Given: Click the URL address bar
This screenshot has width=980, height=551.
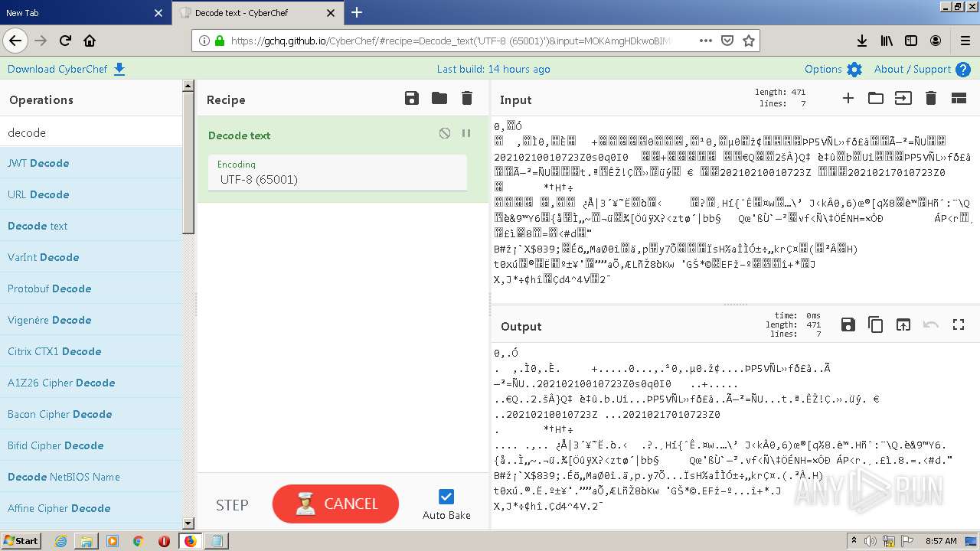Looking at the screenshot, I should tap(452, 41).
